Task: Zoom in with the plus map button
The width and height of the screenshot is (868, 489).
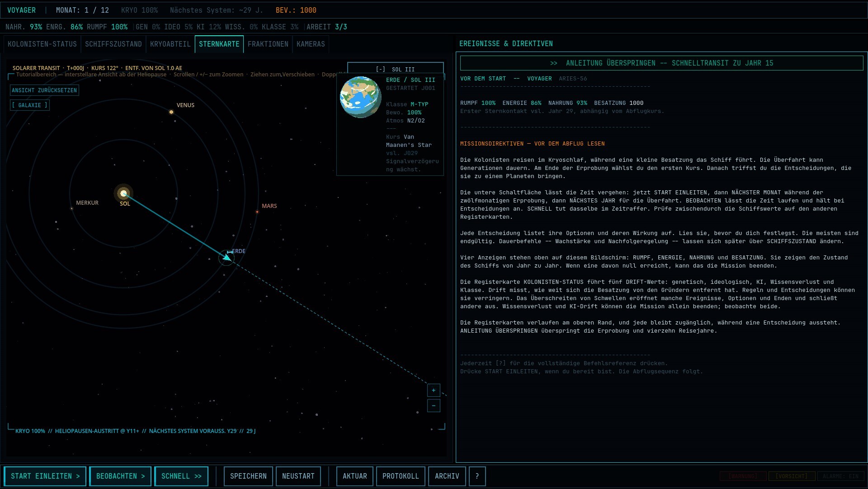Action: [x=434, y=390]
